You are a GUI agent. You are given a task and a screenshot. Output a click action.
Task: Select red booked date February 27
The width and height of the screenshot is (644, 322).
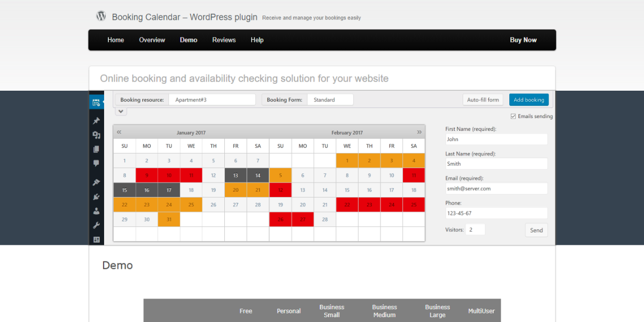(x=303, y=219)
